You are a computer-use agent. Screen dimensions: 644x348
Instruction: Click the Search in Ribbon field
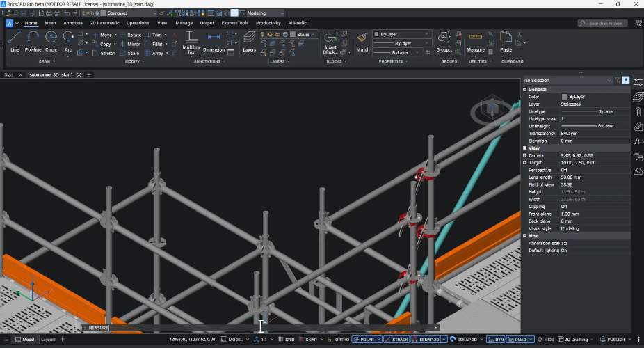point(604,23)
